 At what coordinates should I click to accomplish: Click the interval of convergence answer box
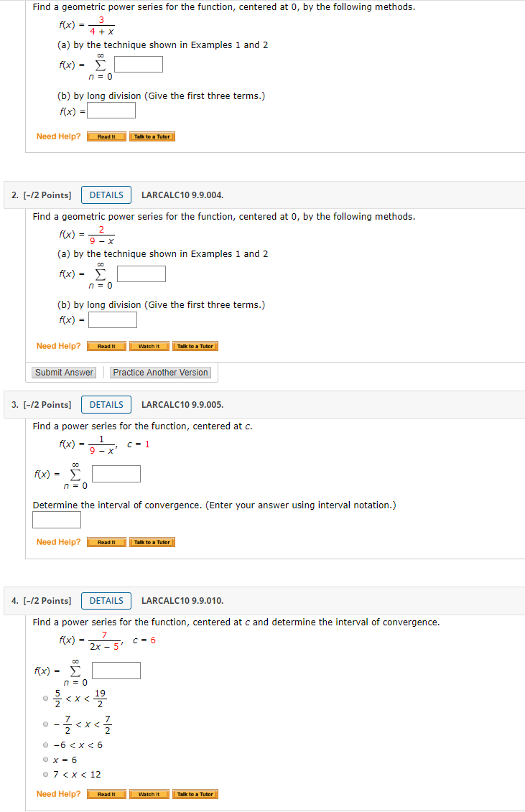[56, 519]
